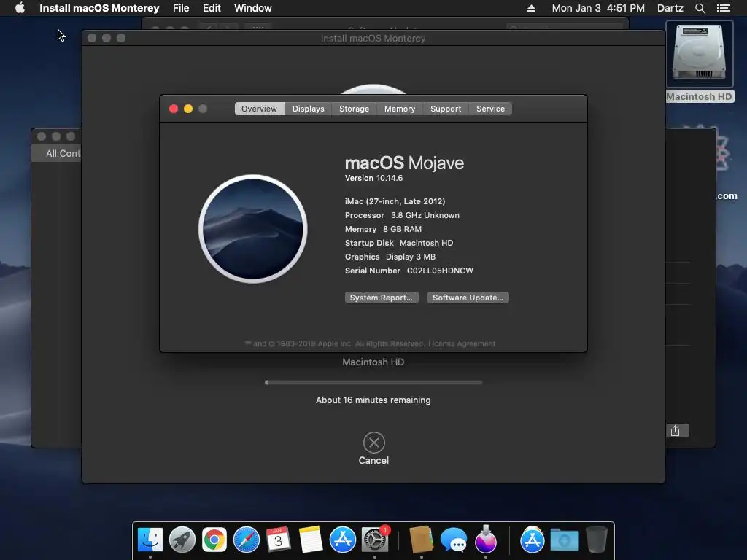Click the eject icon in menu bar
This screenshot has width=747, height=560.
click(531, 8)
